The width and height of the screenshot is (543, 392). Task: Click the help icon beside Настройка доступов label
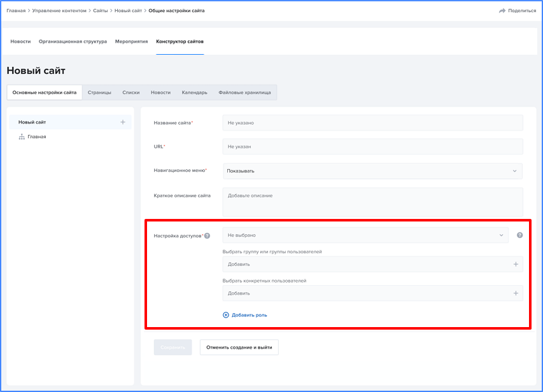pos(207,236)
